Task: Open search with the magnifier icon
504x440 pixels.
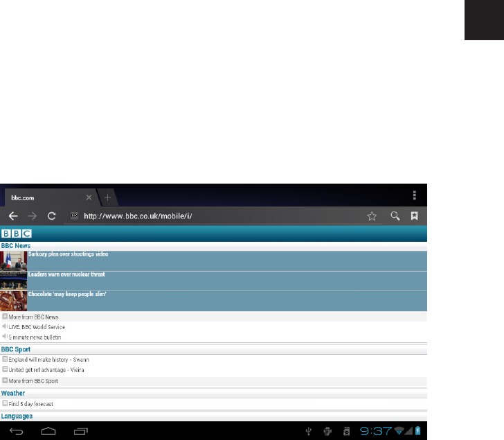Action: click(395, 215)
